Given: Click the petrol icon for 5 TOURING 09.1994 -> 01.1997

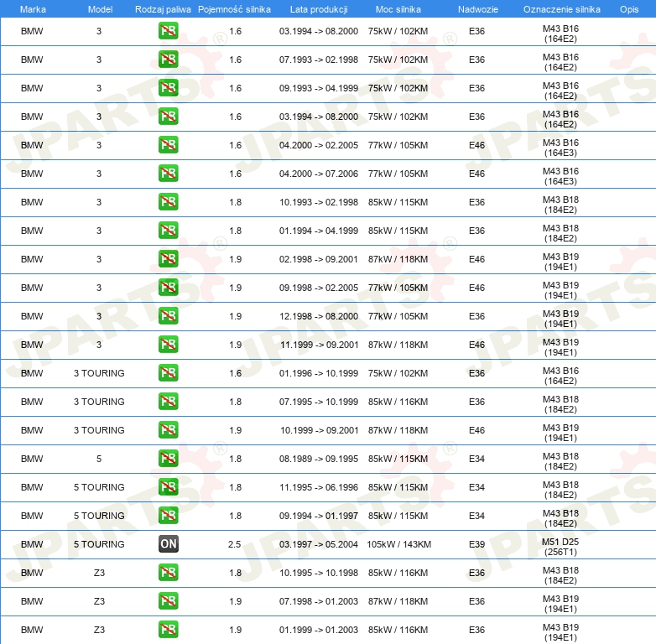Looking at the screenshot, I should point(168,515).
